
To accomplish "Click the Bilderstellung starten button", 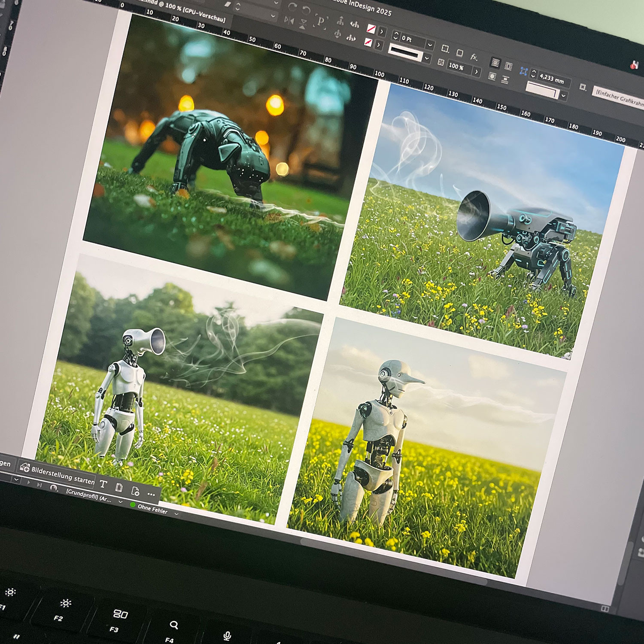I will point(57,474).
